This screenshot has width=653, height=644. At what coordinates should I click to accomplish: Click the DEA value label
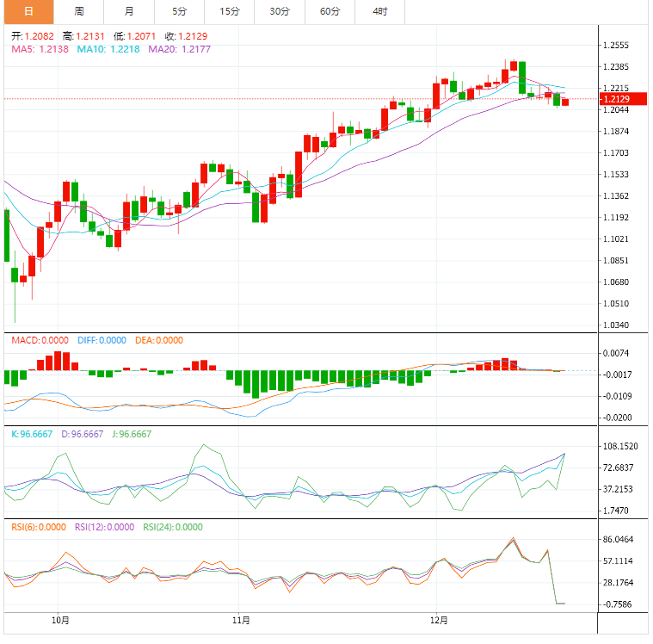tap(157, 340)
